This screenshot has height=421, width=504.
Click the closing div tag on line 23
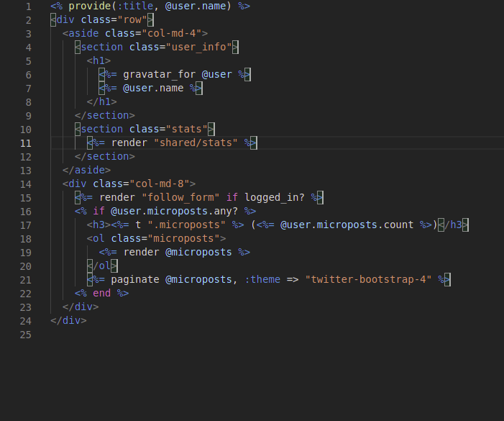point(81,307)
